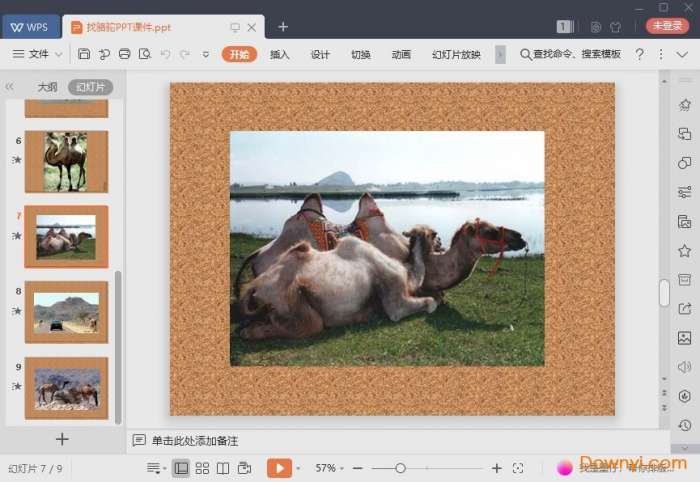Select slide 8 thumbnail

[67, 312]
